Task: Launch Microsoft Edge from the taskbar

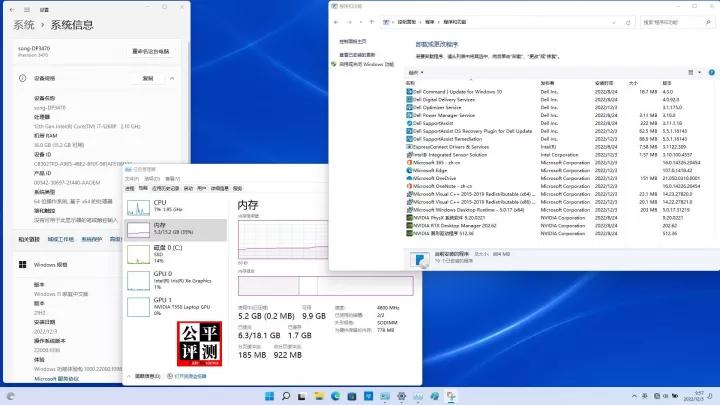Action: (335, 396)
